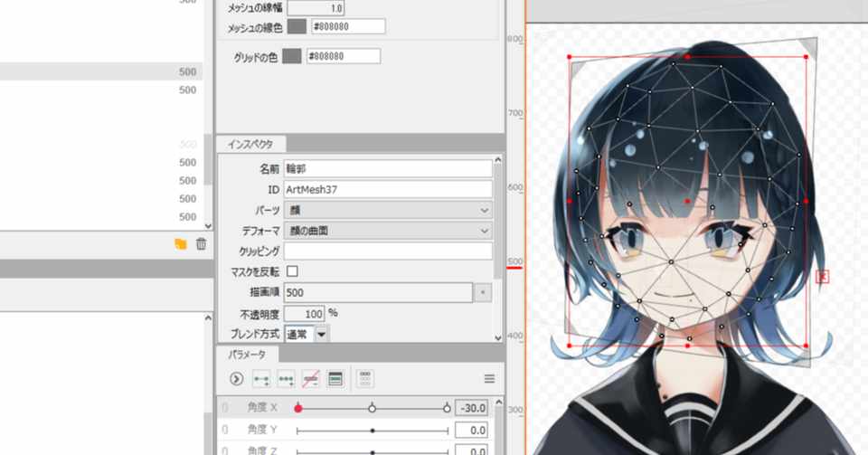Click bottom-left red handle of bounding box

tap(569, 346)
